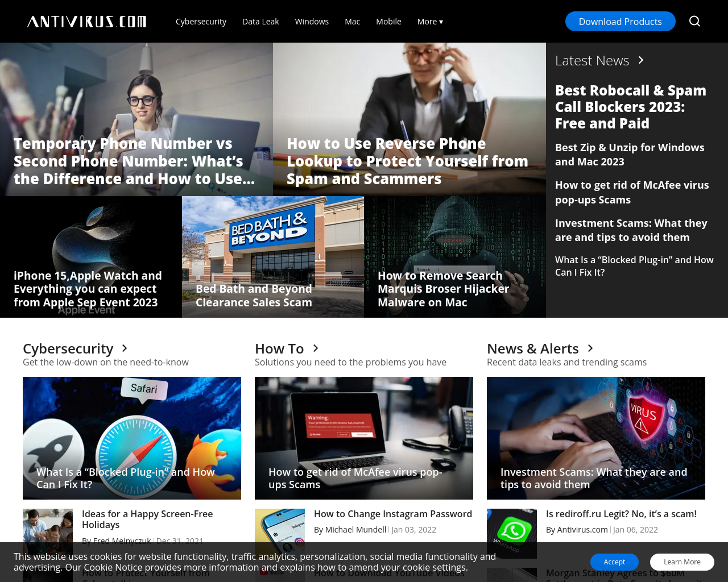Open Best Robocall & Spam Call Blockers headline

(631, 107)
